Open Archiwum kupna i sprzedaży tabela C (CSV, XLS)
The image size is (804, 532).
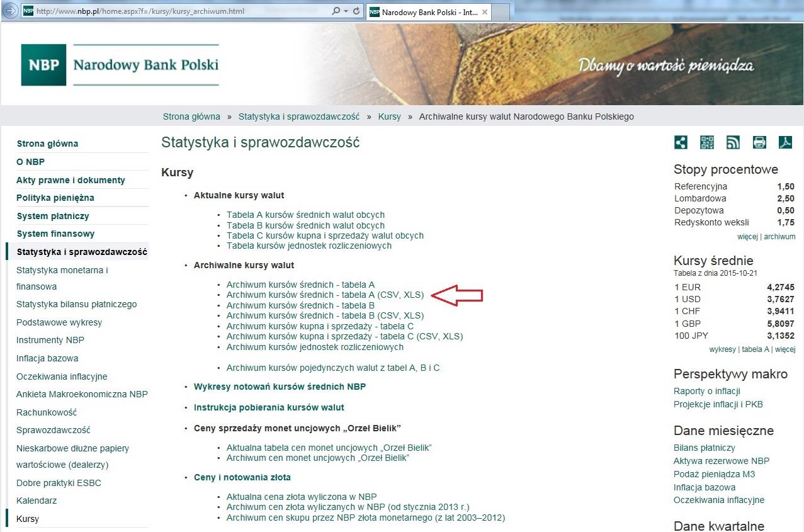pyautogui.click(x=345, y=336)
